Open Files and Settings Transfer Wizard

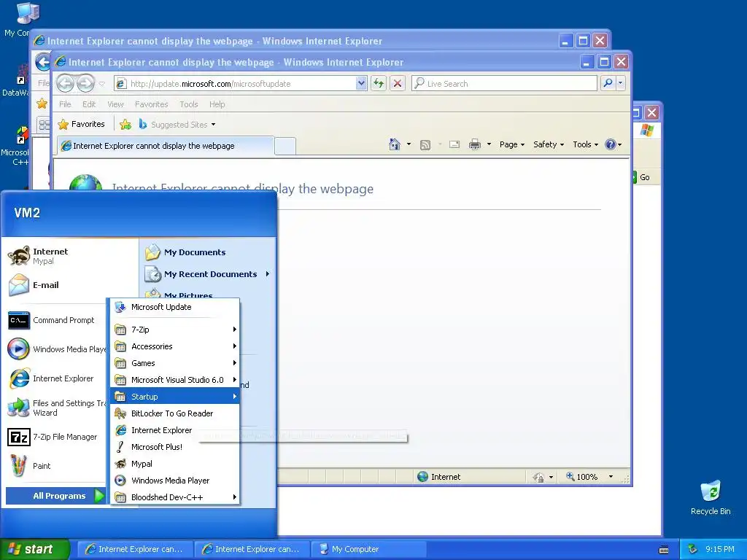tap(56, 408)
